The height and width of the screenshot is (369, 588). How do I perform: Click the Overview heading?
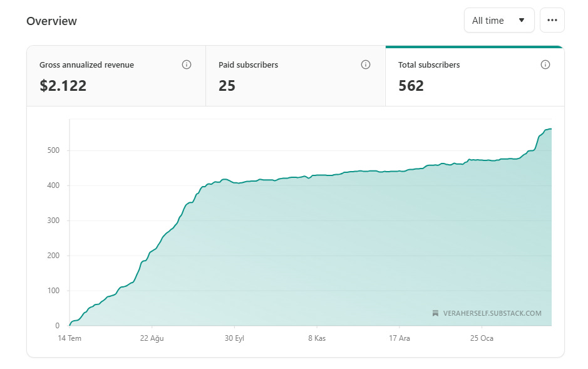(52, 21)
